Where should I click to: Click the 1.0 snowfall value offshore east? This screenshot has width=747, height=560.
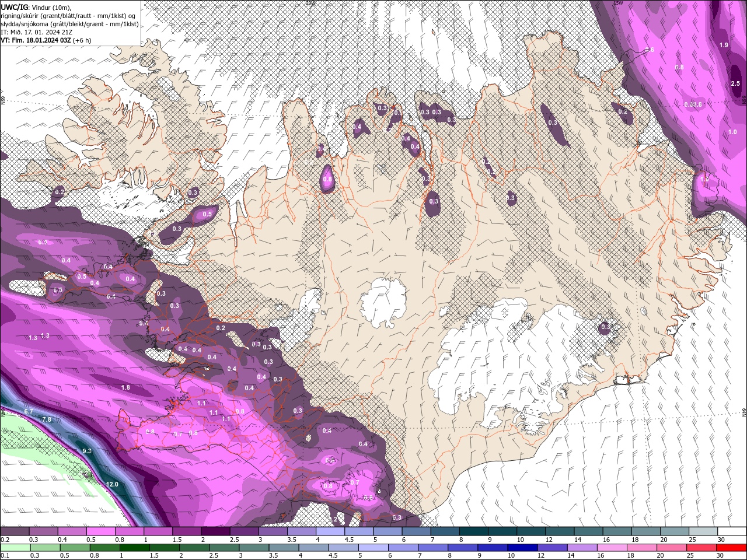(732, 132)
